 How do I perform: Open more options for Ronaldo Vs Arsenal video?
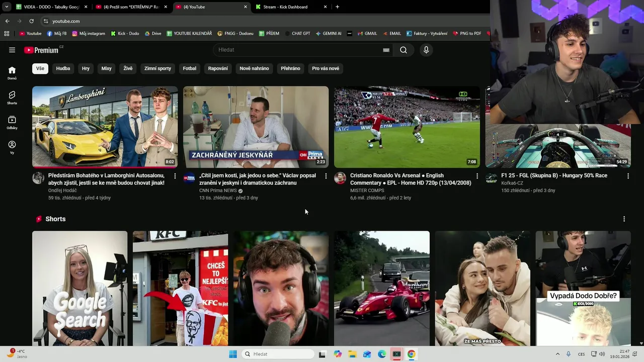(x=477, y=176)
